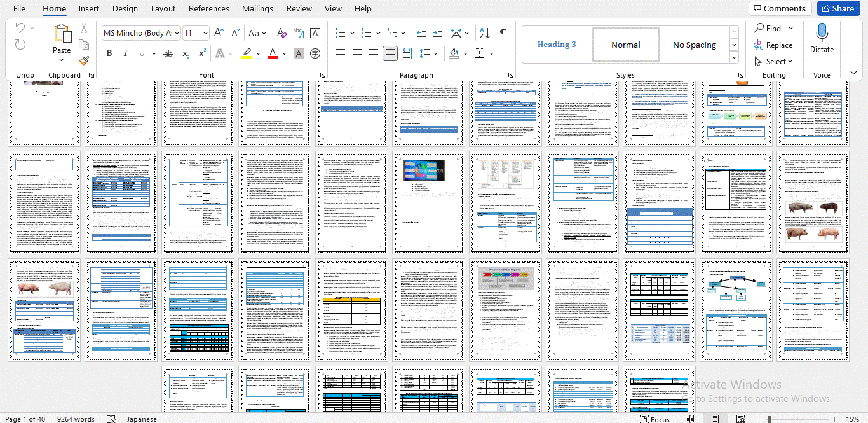Click the Redo icon below Undo

tap(20, 45)
